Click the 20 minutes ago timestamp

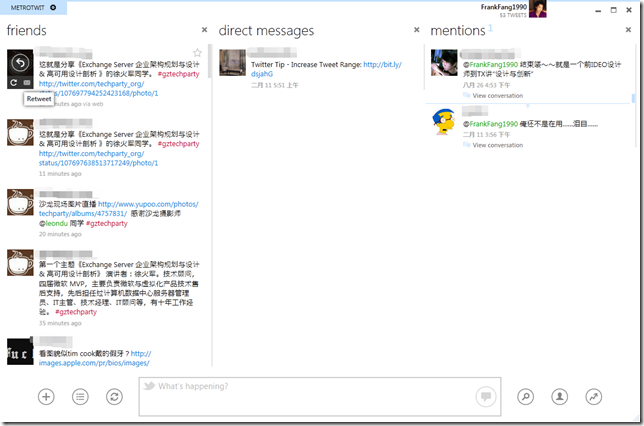pyautogui.click(x=60, y=234)
